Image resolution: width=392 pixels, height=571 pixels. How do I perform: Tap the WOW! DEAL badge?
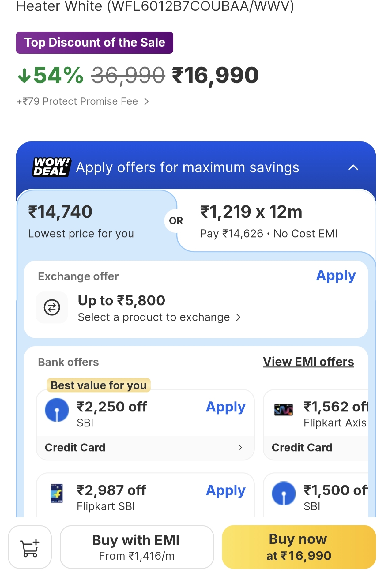pos(51,167)
